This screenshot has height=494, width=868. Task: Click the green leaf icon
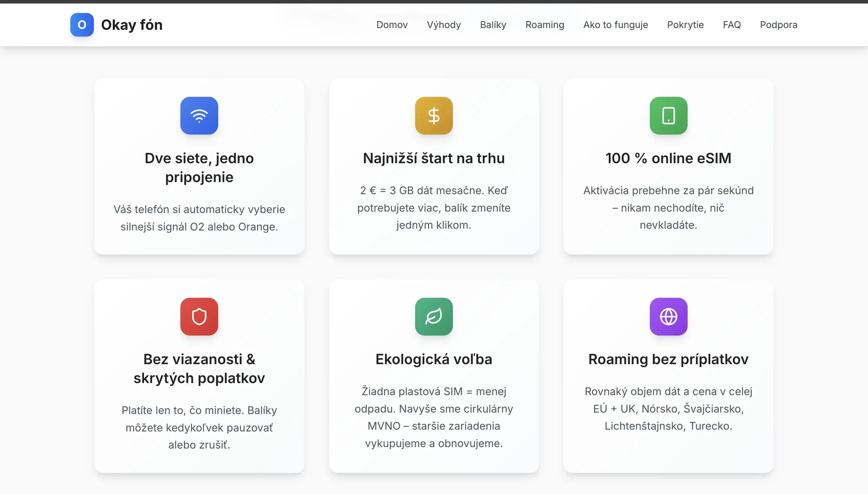[x=434, y=317]
